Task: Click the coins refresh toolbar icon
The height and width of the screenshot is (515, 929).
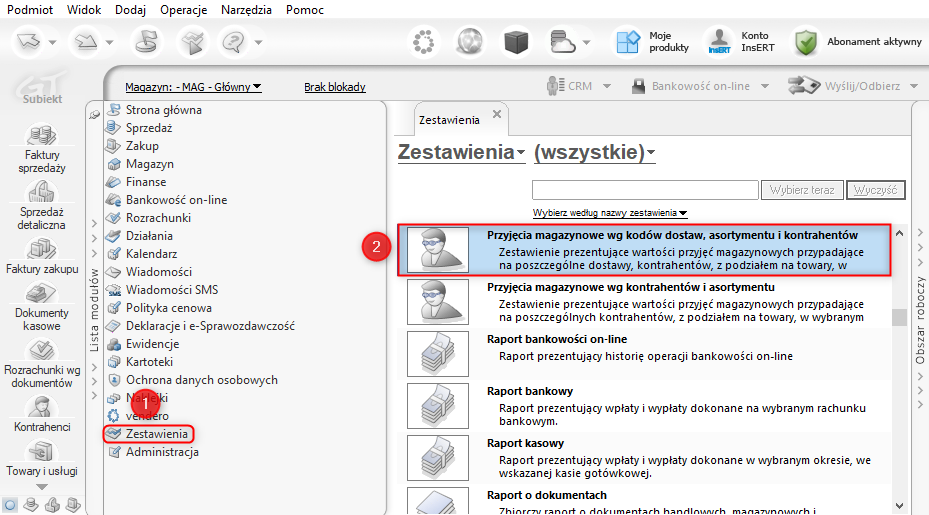Action: 146,42
